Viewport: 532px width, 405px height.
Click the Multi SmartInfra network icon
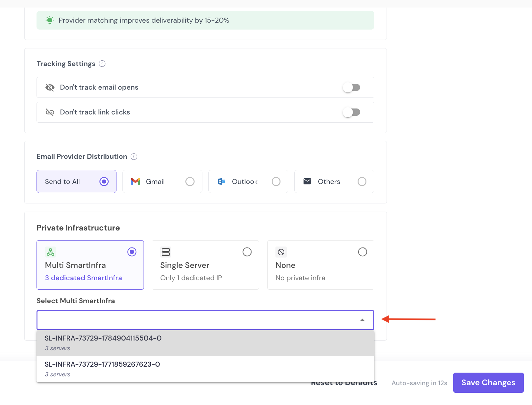[50, 252]
